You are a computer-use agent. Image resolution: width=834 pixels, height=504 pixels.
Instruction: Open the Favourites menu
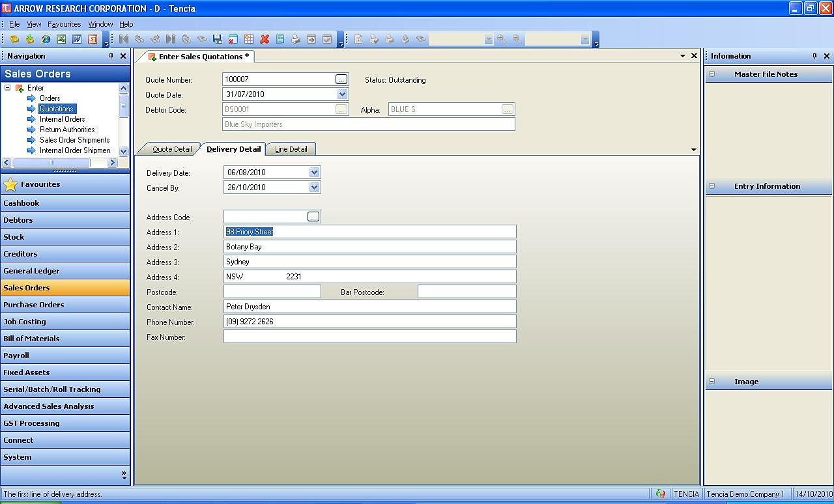[65, 24]
